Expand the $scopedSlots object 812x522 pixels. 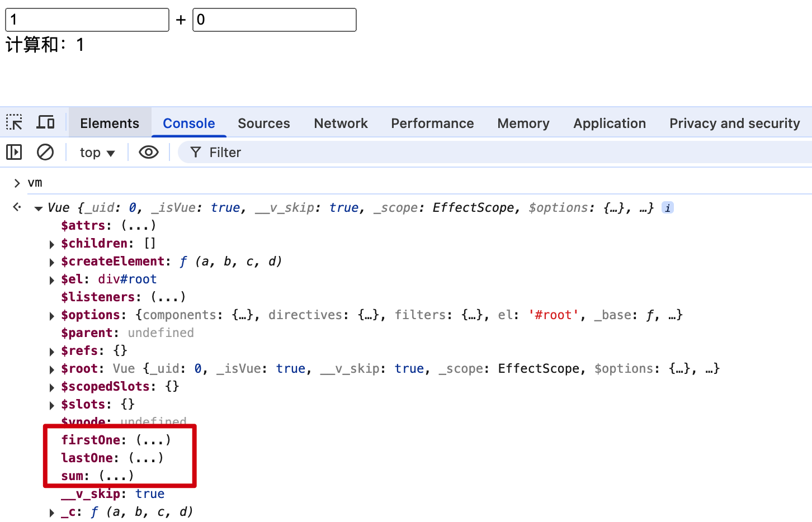[x=52, y=387]
